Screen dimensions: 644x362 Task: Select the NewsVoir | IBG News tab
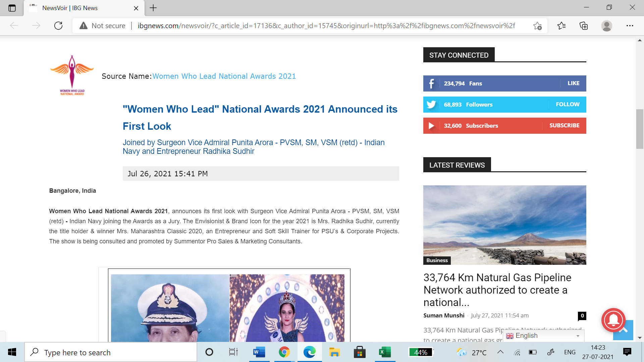coord(84,8)
